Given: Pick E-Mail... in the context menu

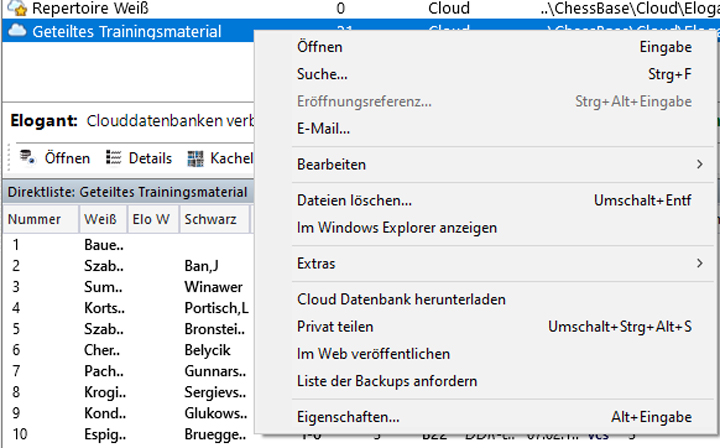Looking at the screenshot, I should (323, 128).
